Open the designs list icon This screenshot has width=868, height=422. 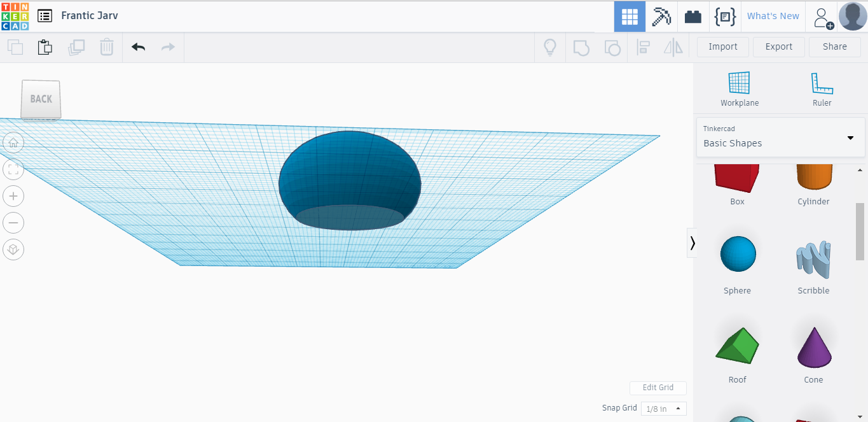click(45, 16)
